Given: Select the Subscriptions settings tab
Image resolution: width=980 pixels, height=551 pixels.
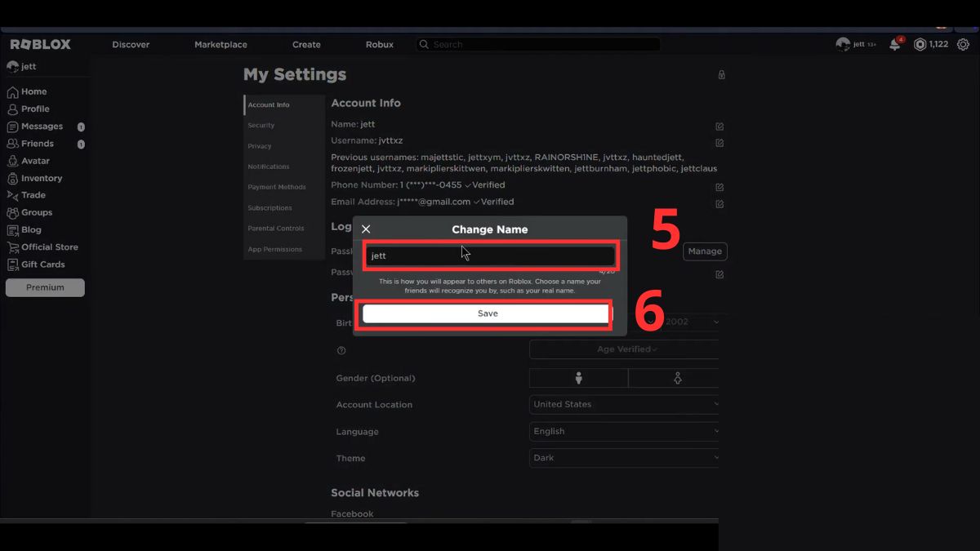Looking at the screenshot, I should pos(284,208).
